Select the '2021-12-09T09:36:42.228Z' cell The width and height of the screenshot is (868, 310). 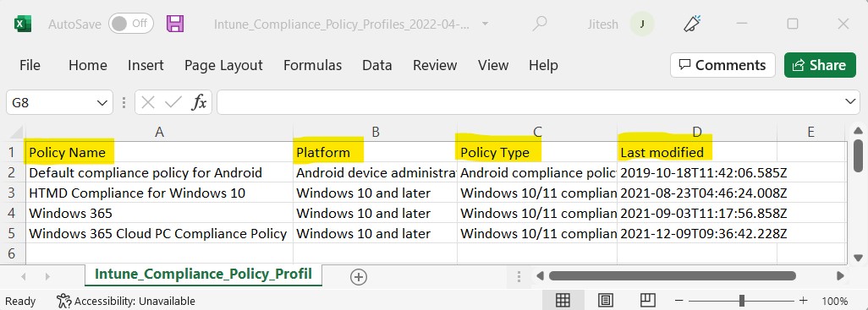tap(697, 233)
